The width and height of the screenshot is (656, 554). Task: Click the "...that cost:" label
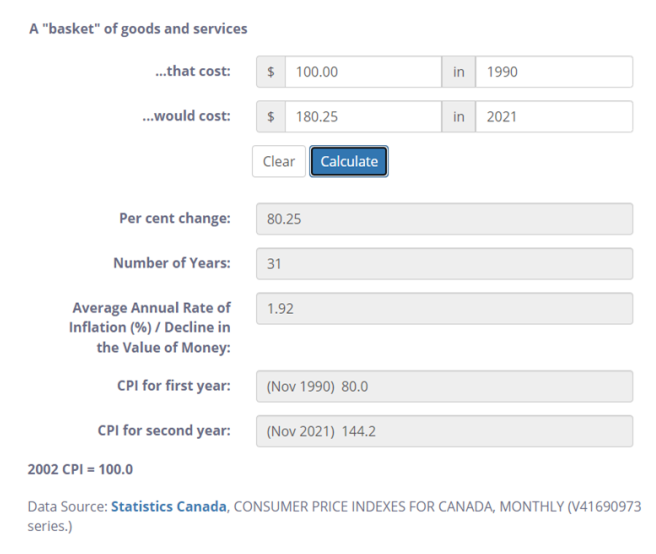pos(192,71)
